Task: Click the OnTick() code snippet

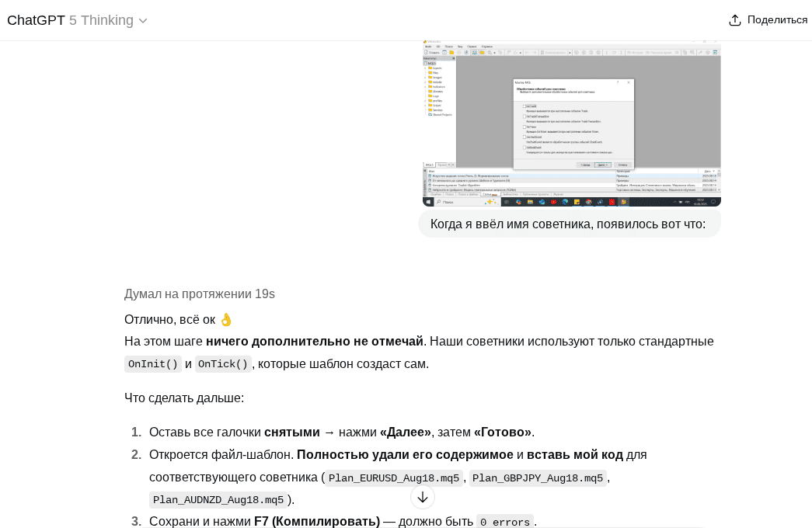Action: [223, 364]
